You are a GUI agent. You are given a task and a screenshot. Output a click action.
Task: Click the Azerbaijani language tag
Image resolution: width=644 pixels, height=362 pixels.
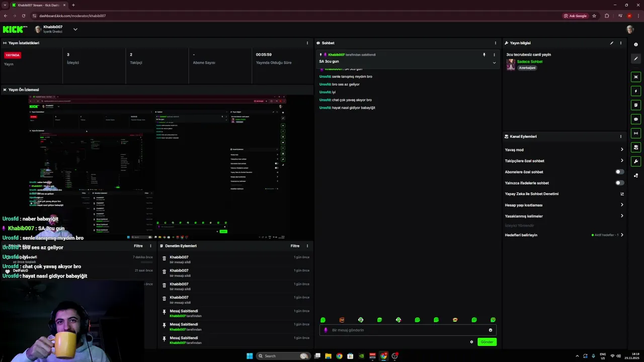[527, 67]
